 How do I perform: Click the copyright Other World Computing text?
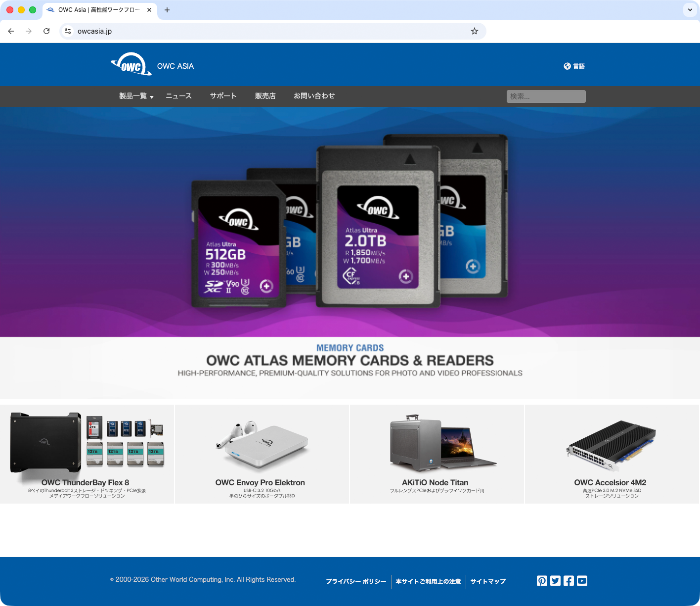pos(203,579)
